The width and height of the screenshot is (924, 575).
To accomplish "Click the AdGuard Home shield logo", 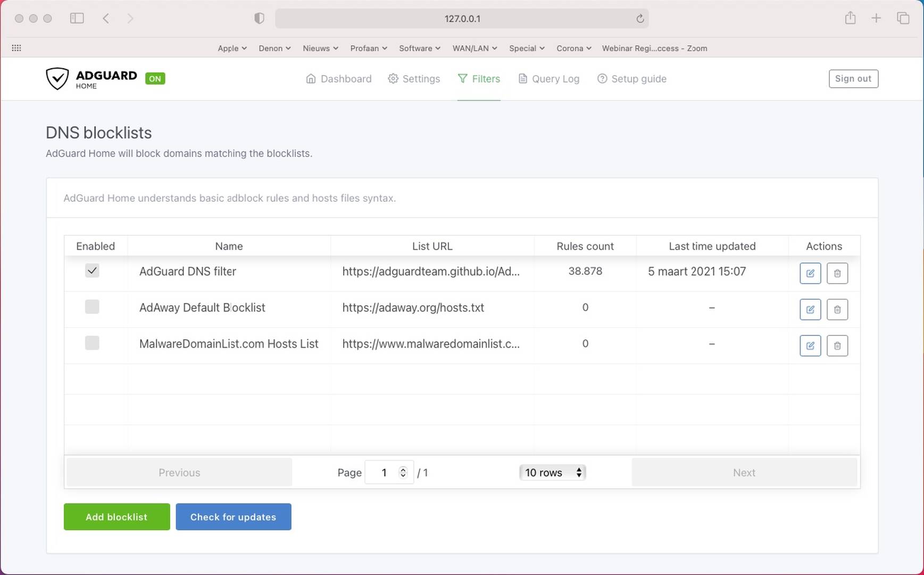I will point(57,79).
